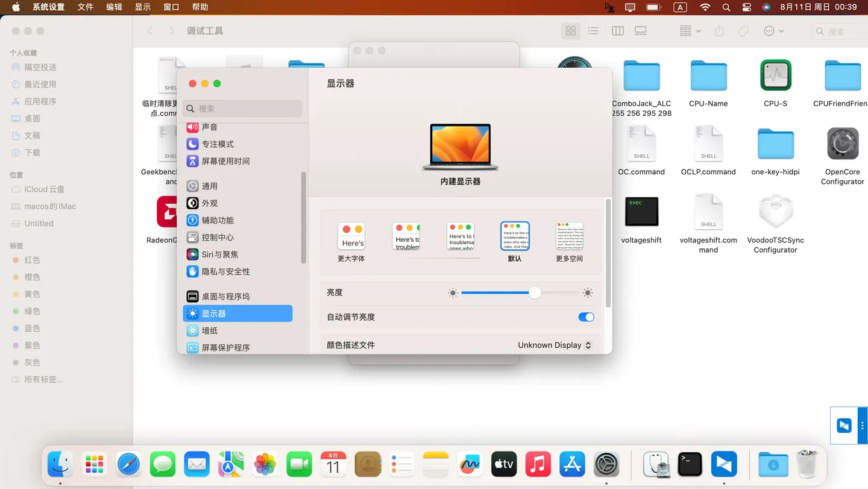Open the grouping dropdown in Finder toolbar

688,30
